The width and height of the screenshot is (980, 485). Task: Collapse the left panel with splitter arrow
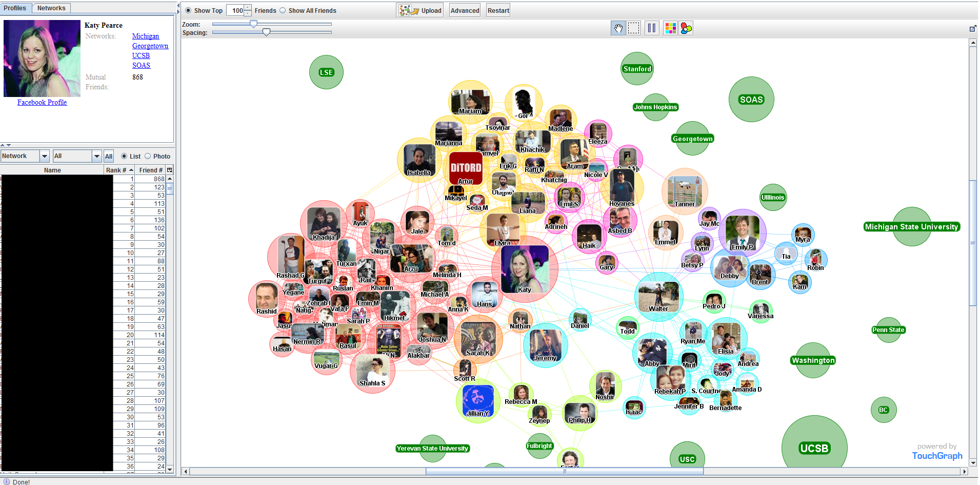(x=178, y=5)
